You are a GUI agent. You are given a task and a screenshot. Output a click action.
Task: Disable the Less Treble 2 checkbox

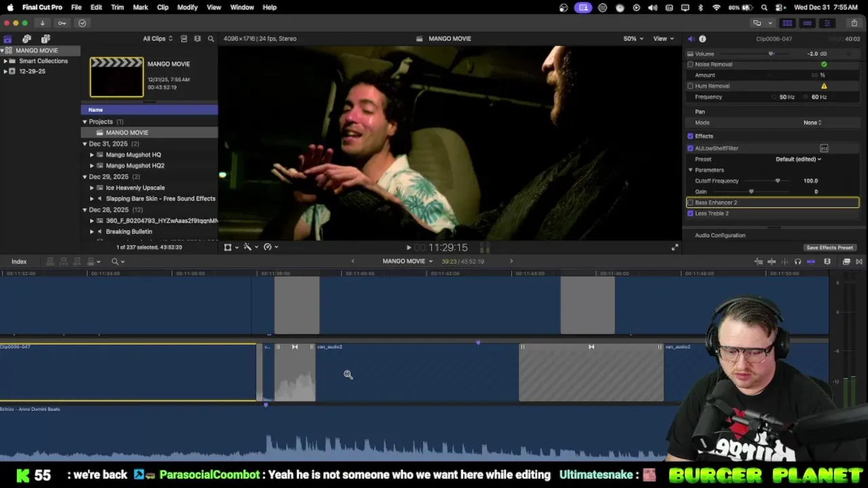690,213
